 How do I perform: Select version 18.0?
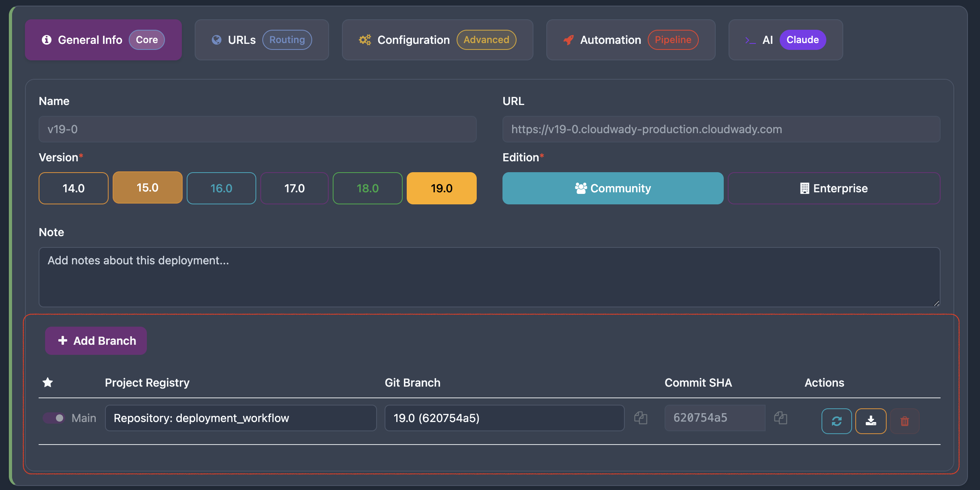point(367,188)
